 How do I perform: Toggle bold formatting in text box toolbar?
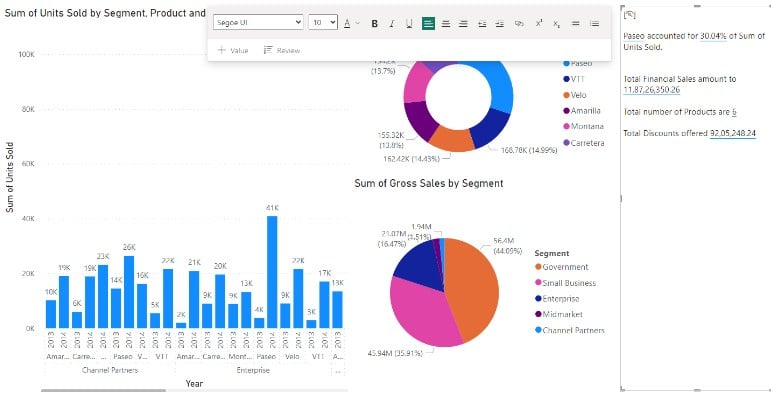pyautogui.click(x=375, y=23)
